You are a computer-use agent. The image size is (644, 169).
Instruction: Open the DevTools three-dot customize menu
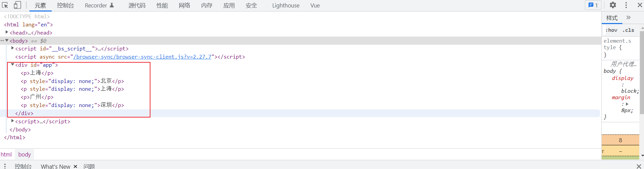[626, 5]
